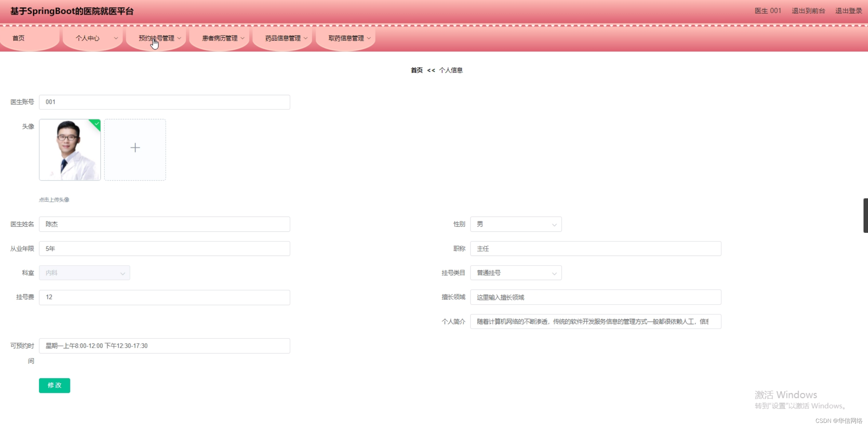Click 退出到前台 link
Image resolution: width=868 pixels, height=427 pixels.
coord(808,11)
